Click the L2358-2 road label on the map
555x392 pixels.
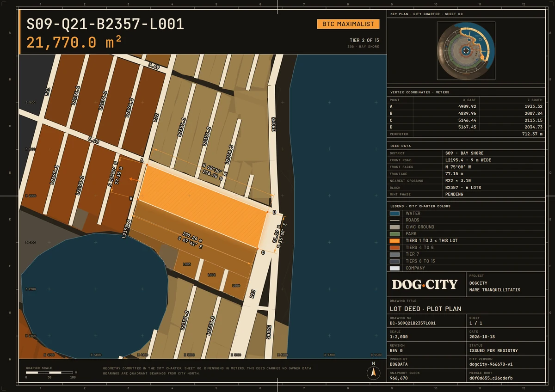click(x=184, y=320)
